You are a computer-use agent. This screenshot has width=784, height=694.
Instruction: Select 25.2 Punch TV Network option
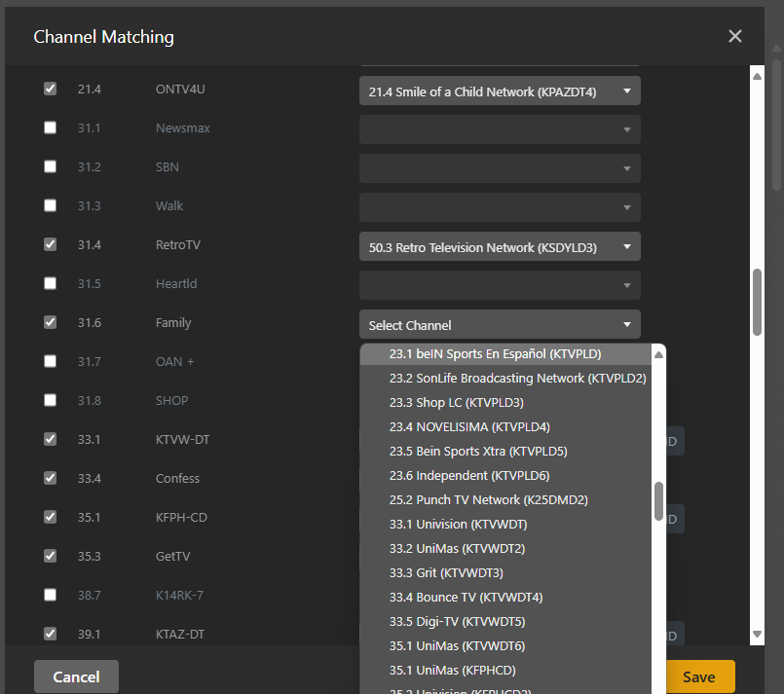tap(505, 500)
